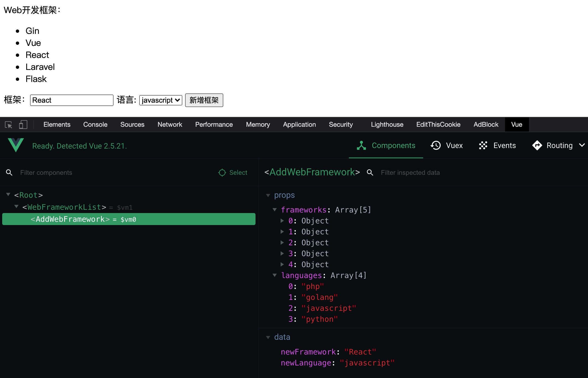588x378 pixels.
Task: Click the Gin list item
Action: (x=32, y=31)
